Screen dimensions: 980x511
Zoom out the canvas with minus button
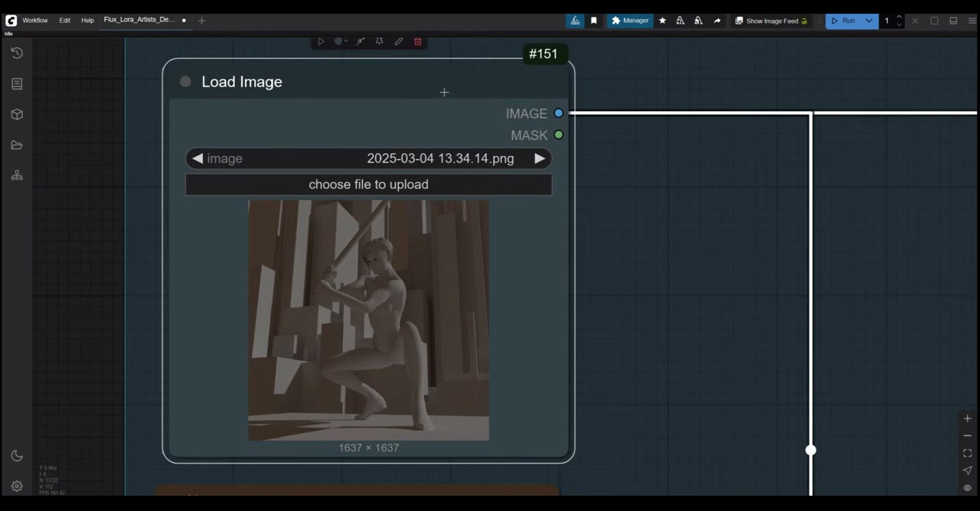[x=968, y=435]
